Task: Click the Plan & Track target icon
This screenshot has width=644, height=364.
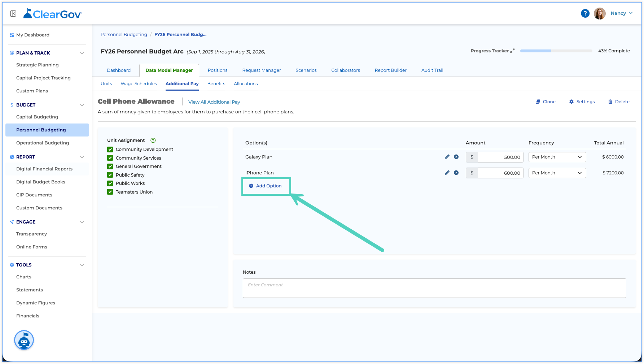Action: 12,53
